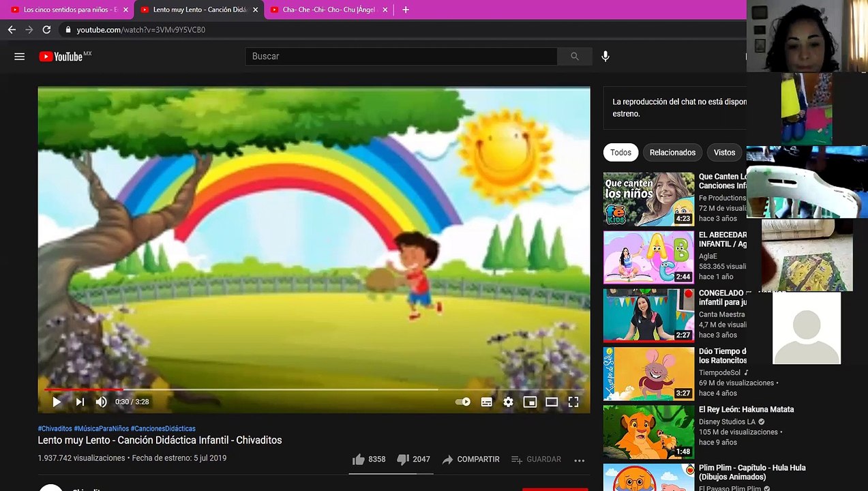The width and height of the screenshot is (868, 491).
Task: Select the blank avatar participant tile
Action: coord(807,328)
